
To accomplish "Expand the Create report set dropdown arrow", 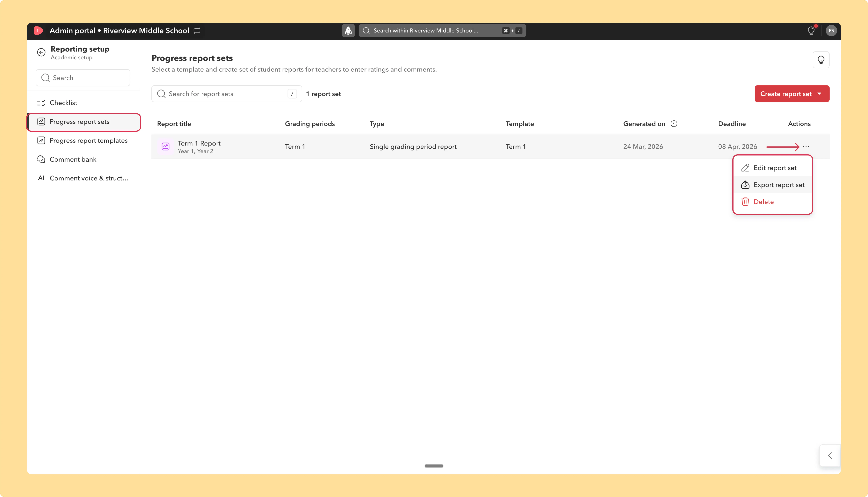I will (819, 94).
